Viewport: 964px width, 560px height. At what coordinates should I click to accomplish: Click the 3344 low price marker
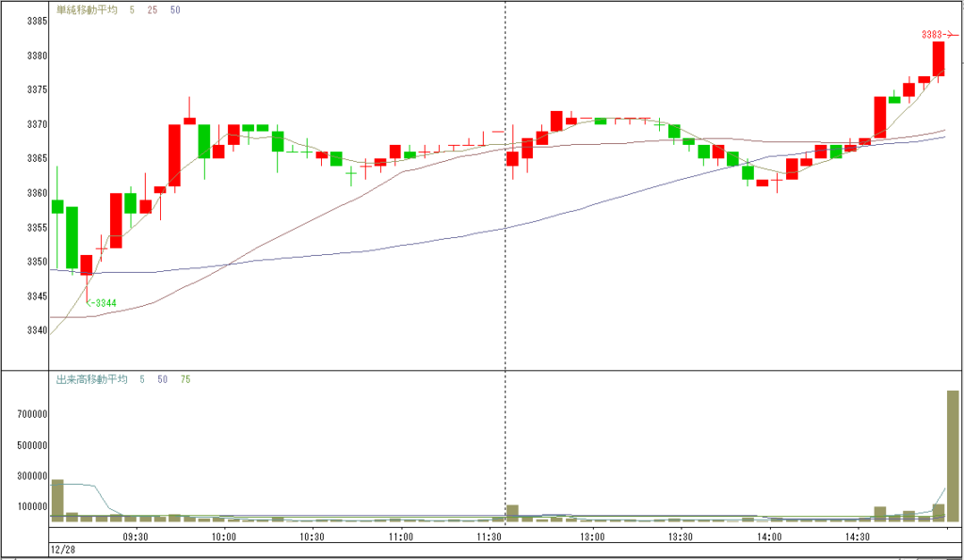(102, 303)
